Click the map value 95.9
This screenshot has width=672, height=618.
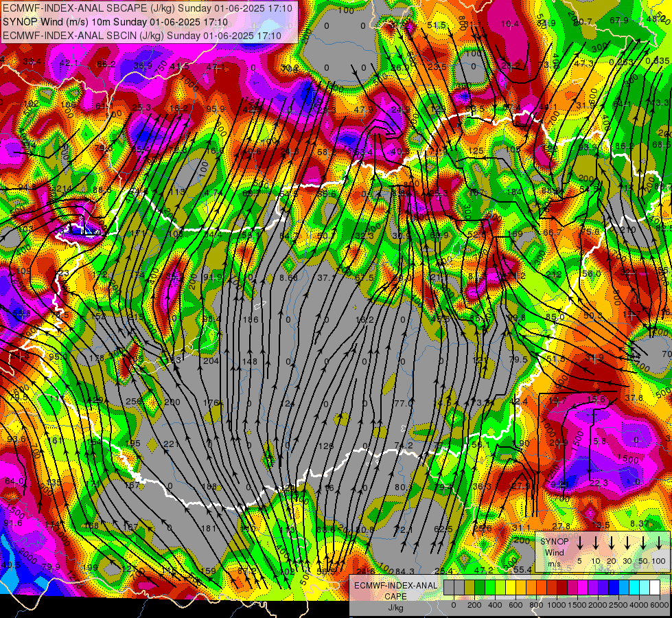[x=215, y=108]
